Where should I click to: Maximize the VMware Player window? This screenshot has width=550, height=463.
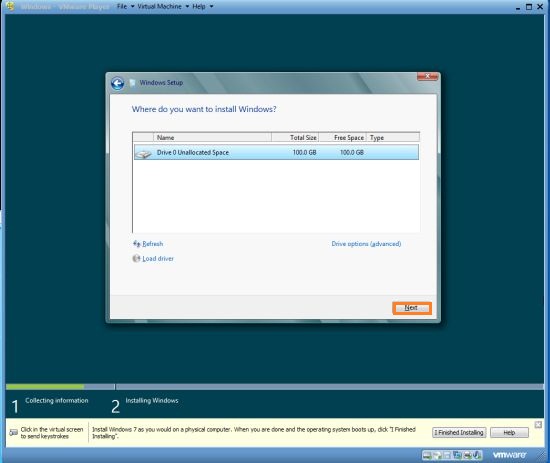click(x=529, y=7)
